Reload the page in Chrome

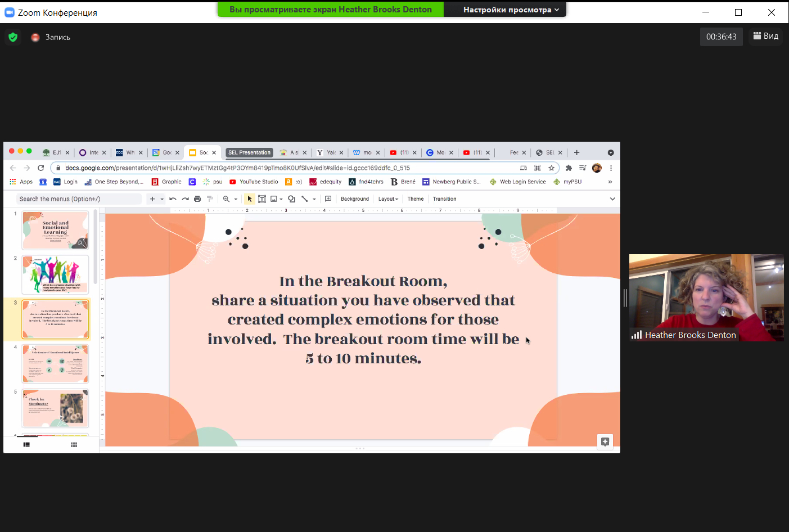tap(40, 168)
